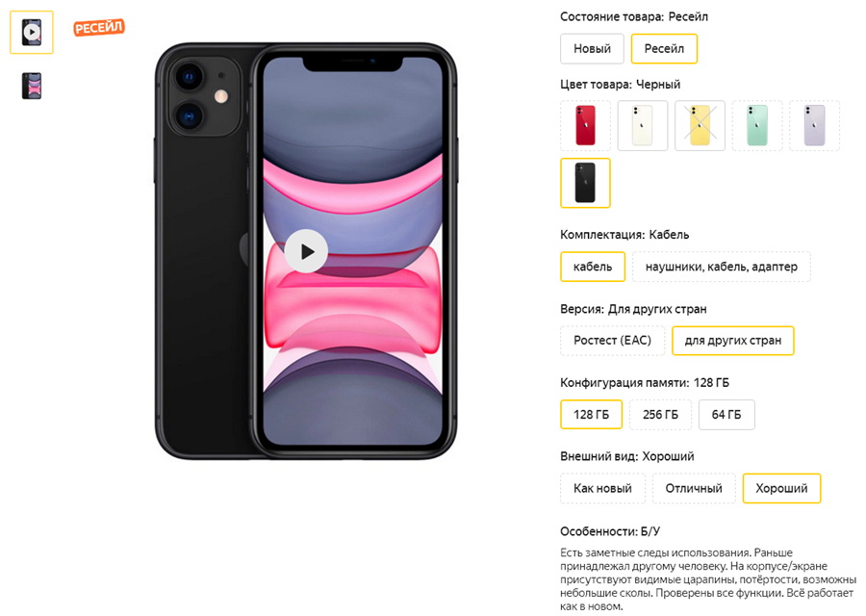866x616 pixels.
Task: Choose наушники, кабель, адаптер kit
Action: click(722, 267)
